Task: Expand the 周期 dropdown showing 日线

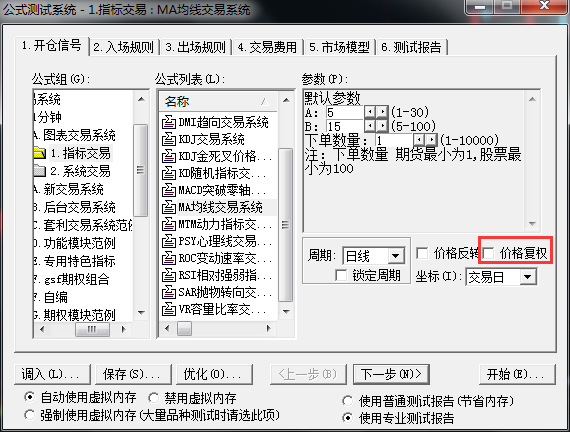Action: [395, 256]
